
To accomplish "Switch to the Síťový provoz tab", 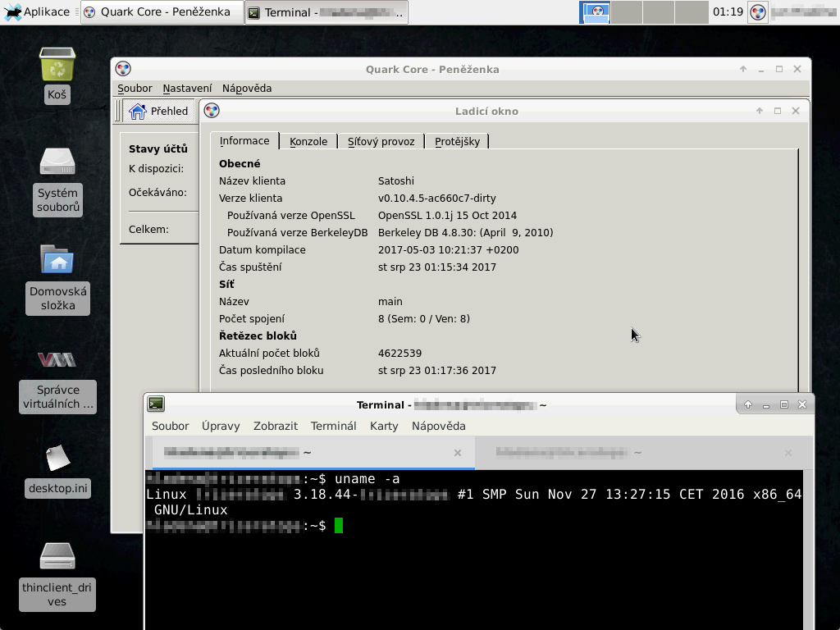I will pos(381,141).
